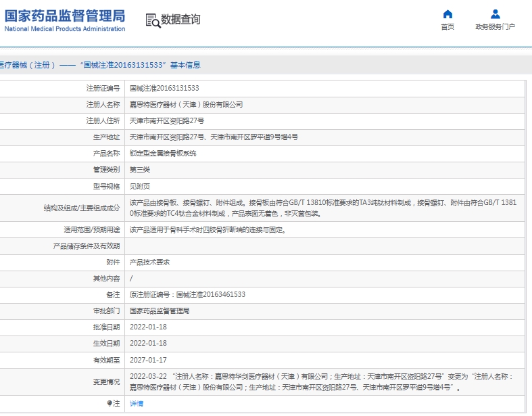This screenshot has width=532, height=416.
Task: Click management class value 第三类
Action: [x=139, y=170]
